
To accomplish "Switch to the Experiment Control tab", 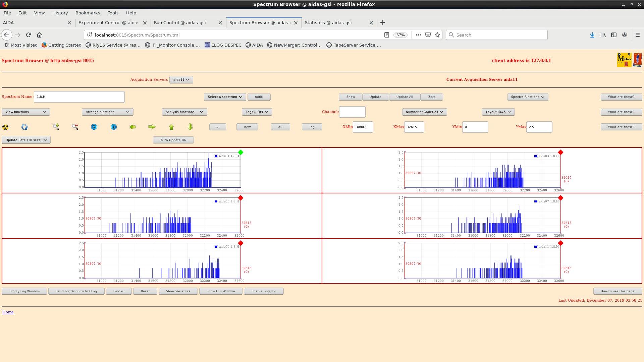I will pos(113,22).
